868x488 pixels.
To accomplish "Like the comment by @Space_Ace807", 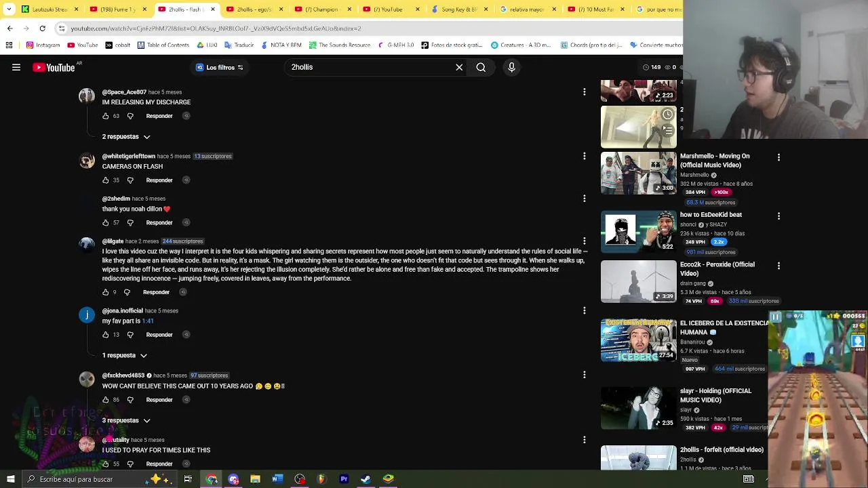I will point(106,116).
